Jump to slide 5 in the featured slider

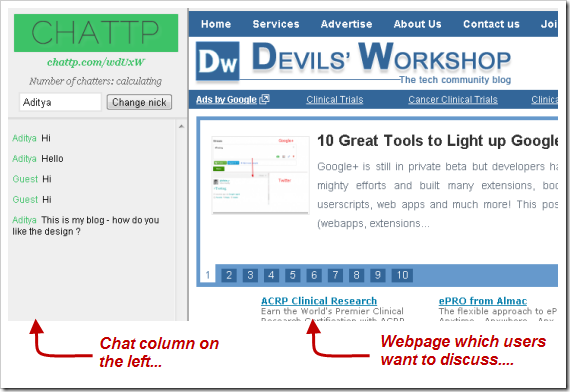pyautogui.click(x=293, y=275)
